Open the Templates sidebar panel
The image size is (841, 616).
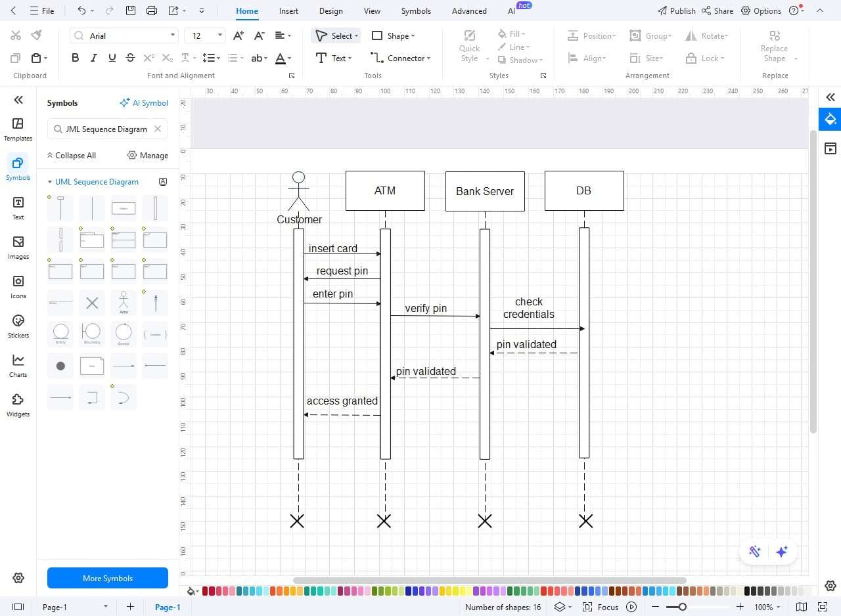point(18,129)
